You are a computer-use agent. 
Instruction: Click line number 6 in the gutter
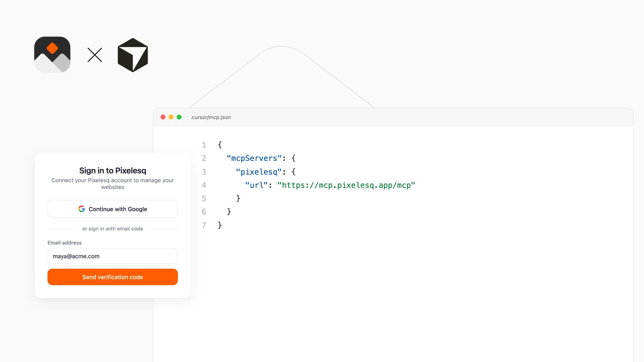(204, 212)
